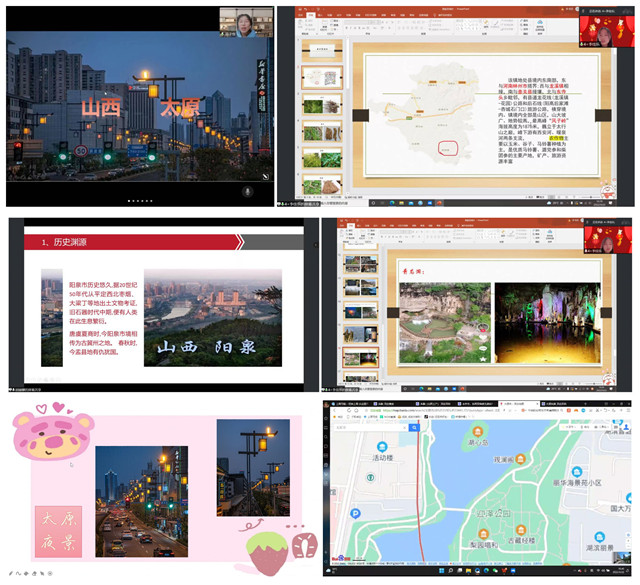Click the '1、历史渊源' section header
This screenshot has width=640, height=585.
coord(64,242)
